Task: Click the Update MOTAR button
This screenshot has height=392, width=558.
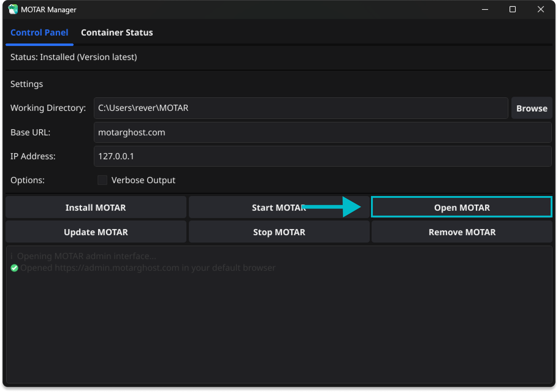Action: coord(96,232)
